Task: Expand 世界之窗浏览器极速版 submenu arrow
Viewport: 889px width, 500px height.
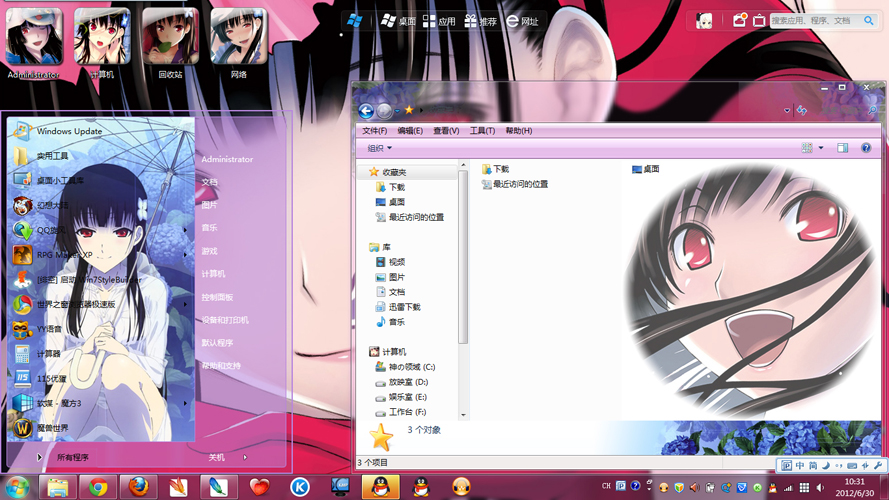Action: pyautogui.click(x=185, y=304)
